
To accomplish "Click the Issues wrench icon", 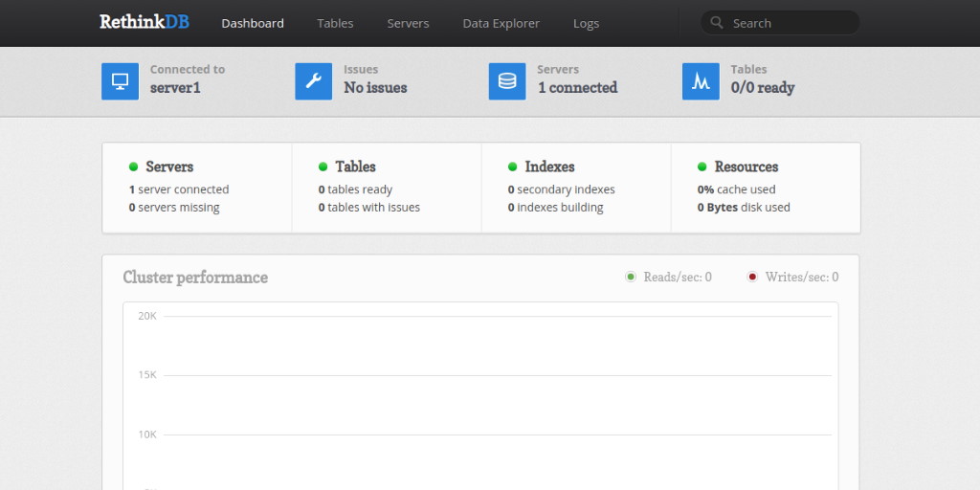I will pyautogui.click(x=314, y=81).
